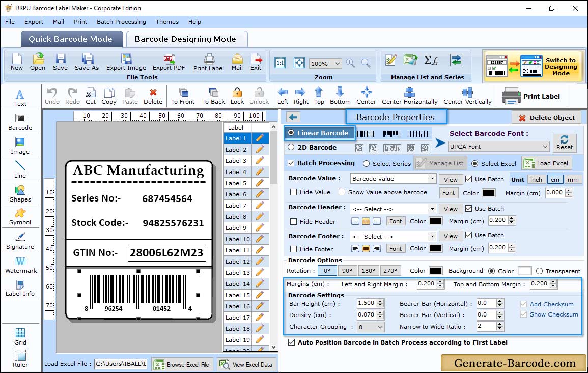
Task: Click the To Front icon
Action: coord(183,96)
